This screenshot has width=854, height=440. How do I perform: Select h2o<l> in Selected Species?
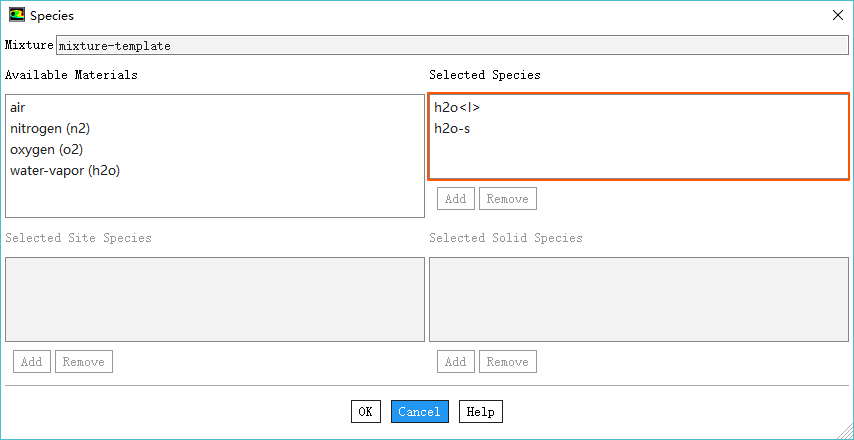(x=457, y=107)
